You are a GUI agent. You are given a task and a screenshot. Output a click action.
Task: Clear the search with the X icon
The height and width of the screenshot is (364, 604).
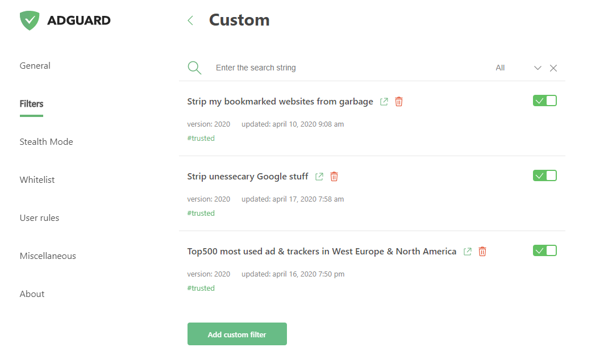tap(553, 68)
